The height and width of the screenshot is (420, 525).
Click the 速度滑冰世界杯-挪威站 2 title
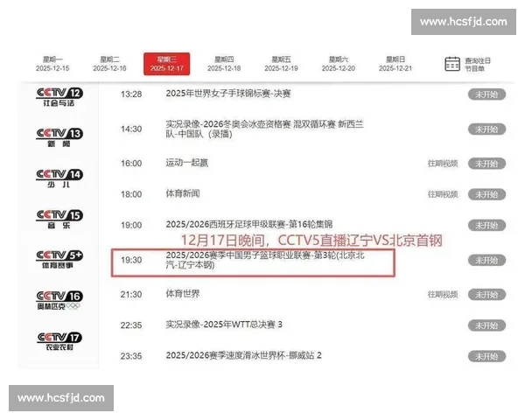pyautogui.click(x=243, y=355)
